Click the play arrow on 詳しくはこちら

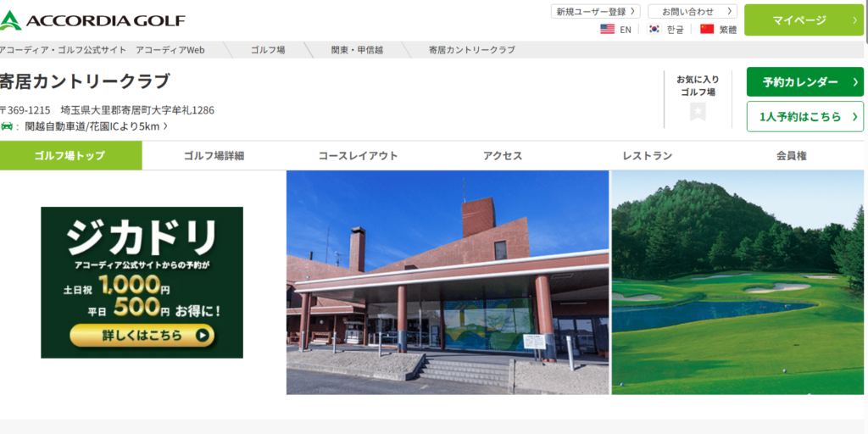[x=202, y=335]
